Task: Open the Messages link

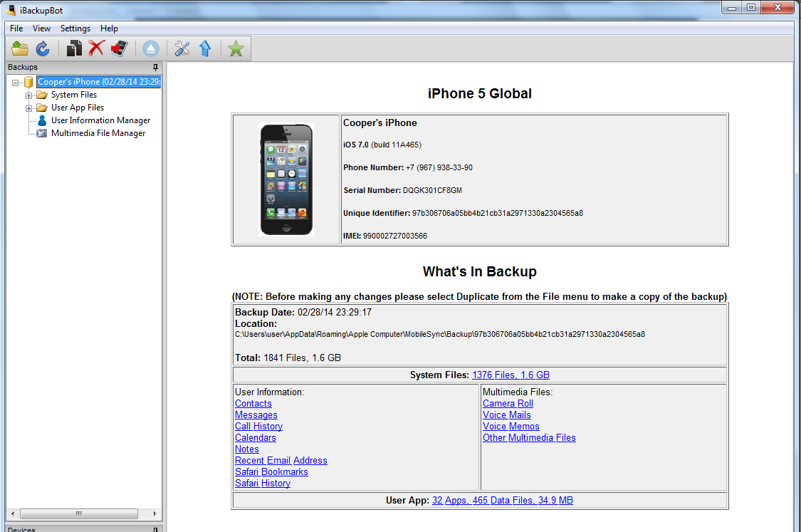Action: point(256,415)
